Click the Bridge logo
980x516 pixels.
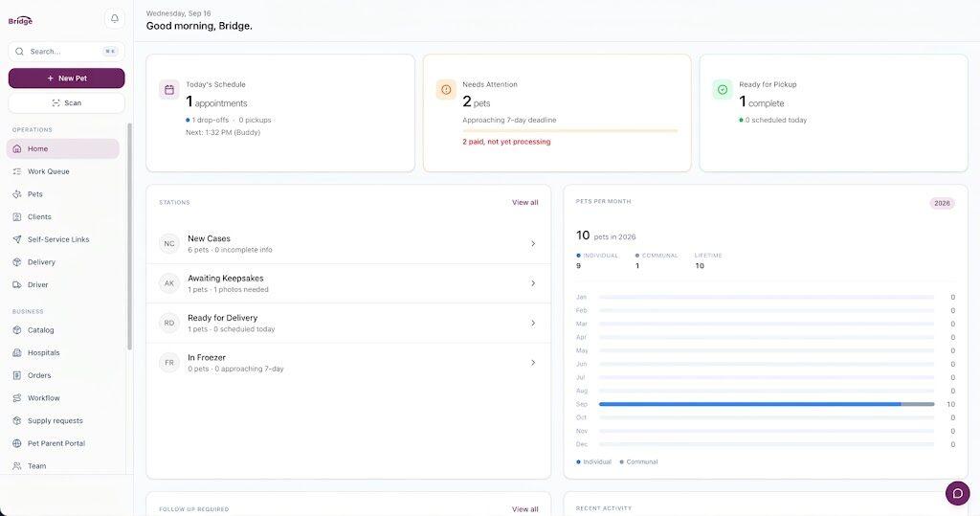pos(20,21)
